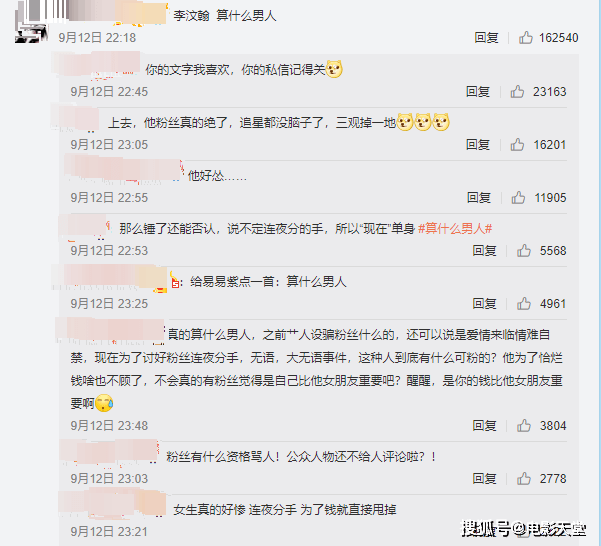Viewport: 601px width, 546px height.
Task: Click thumbs-up icon beside 23163
Action: click(x=517, y=92)
